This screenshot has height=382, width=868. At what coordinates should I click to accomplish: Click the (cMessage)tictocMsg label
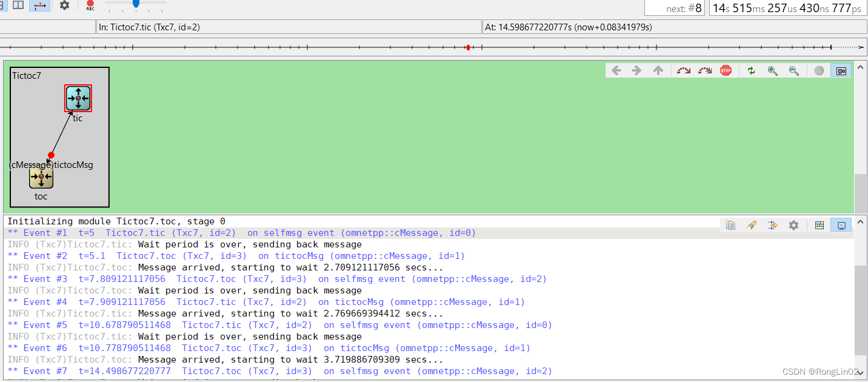(51, 165)
